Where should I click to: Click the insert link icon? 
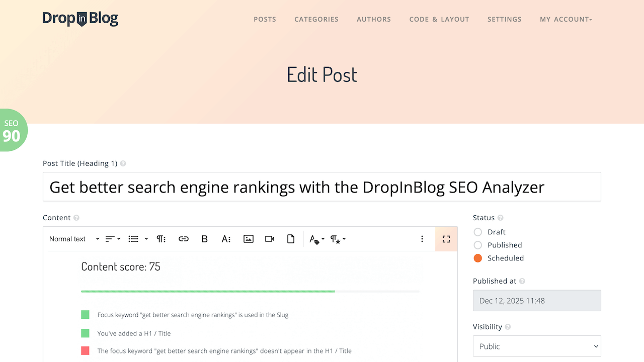pyautogui.click(x=184, y=239)
